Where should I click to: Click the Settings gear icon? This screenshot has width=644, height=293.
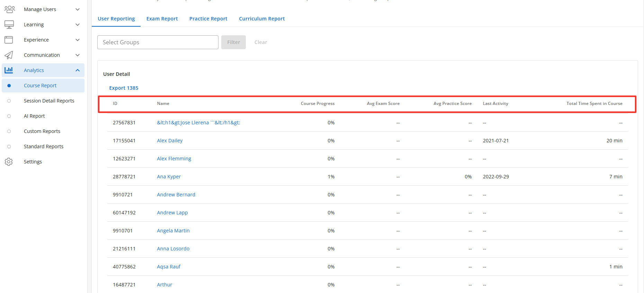[x=9, y=162]
